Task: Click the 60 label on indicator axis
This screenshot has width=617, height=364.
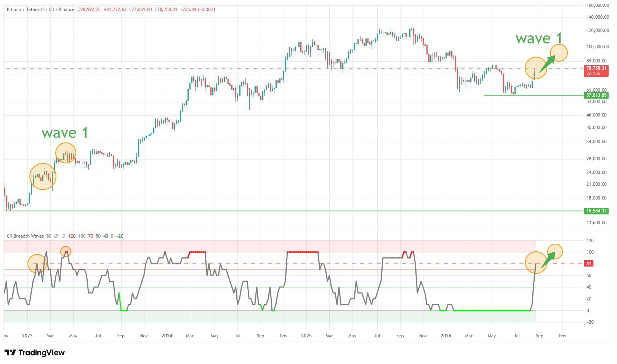Action: point(589,276)
